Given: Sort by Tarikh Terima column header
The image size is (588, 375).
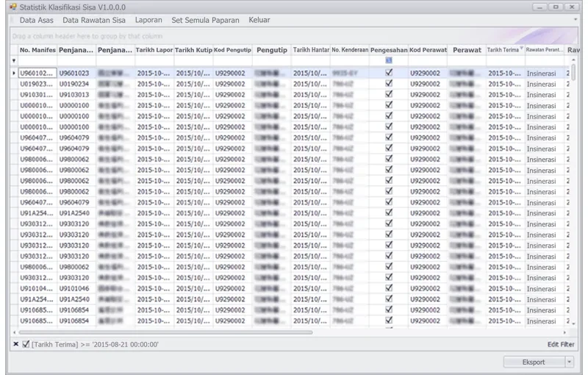Looking at the screenshot, I should point(503,50).
